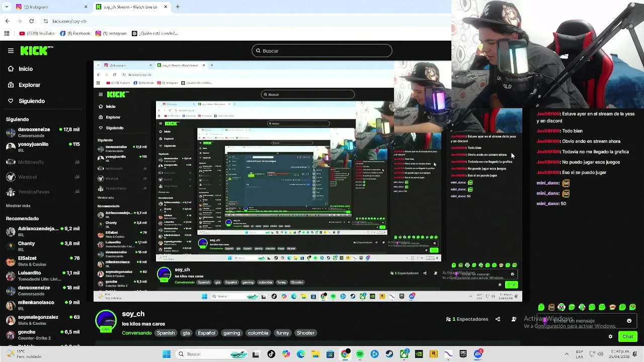Viewport: 644px width, 362px height.
Task: Open chat settings gear icon
Action: (x=610, y=336)
